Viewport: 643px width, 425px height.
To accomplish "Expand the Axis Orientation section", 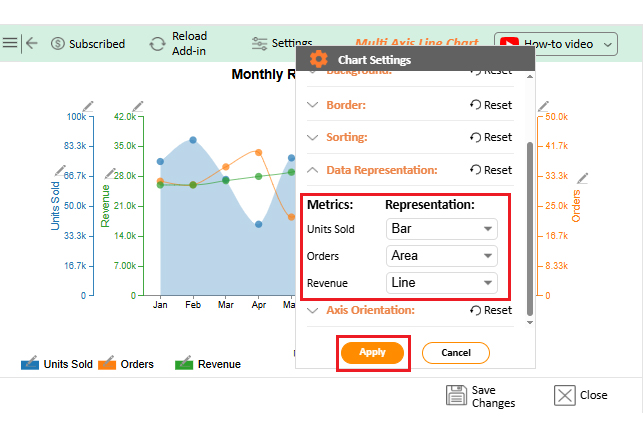I will point(369,310).
